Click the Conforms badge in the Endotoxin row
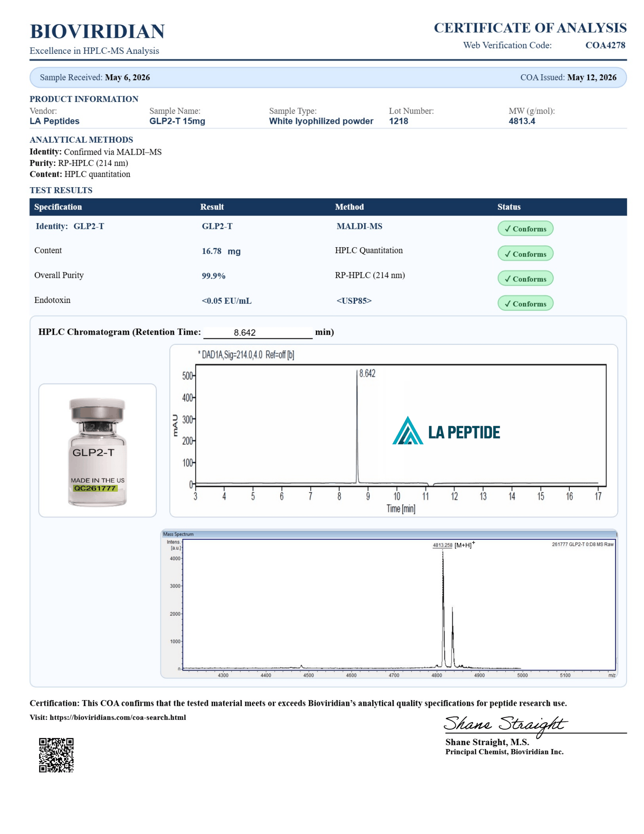 (525, 303)
